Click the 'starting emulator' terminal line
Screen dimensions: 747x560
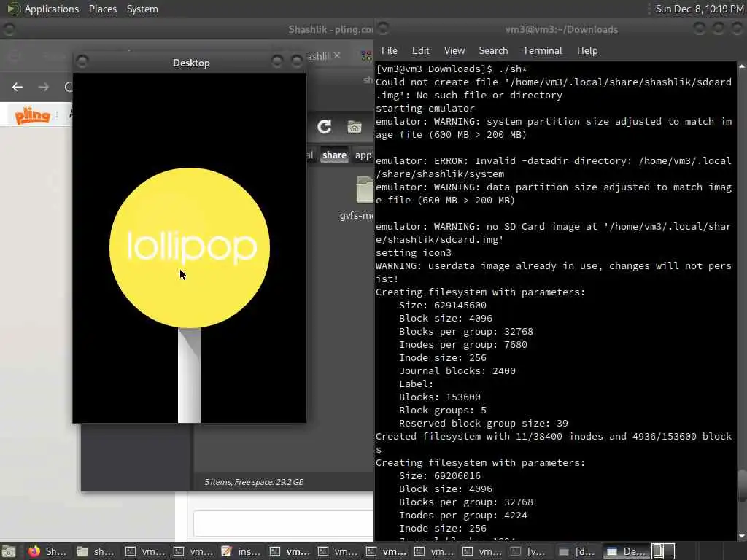click(x=425, y=108)
